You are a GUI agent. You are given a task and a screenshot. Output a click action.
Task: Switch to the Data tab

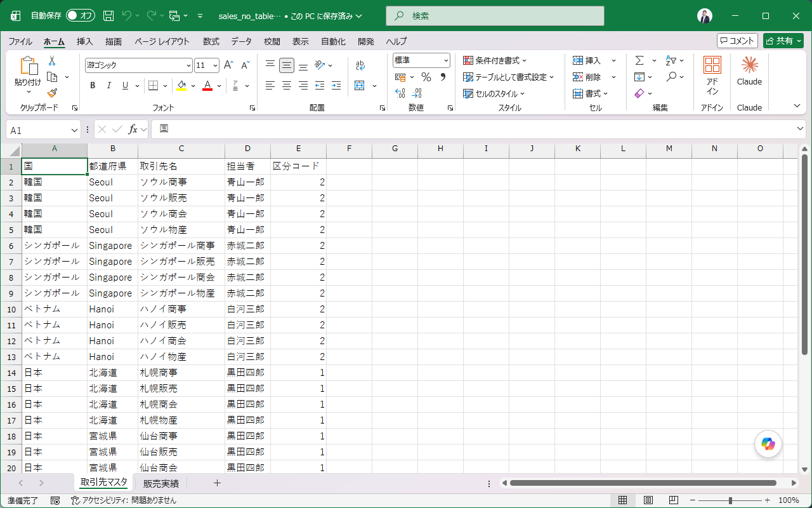tap(241, 41)
